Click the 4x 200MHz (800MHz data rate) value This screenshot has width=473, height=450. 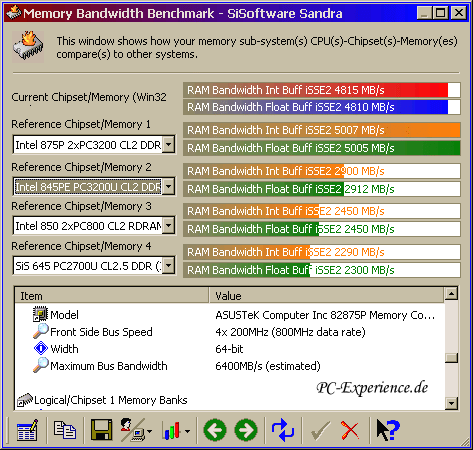coord(290,332)
